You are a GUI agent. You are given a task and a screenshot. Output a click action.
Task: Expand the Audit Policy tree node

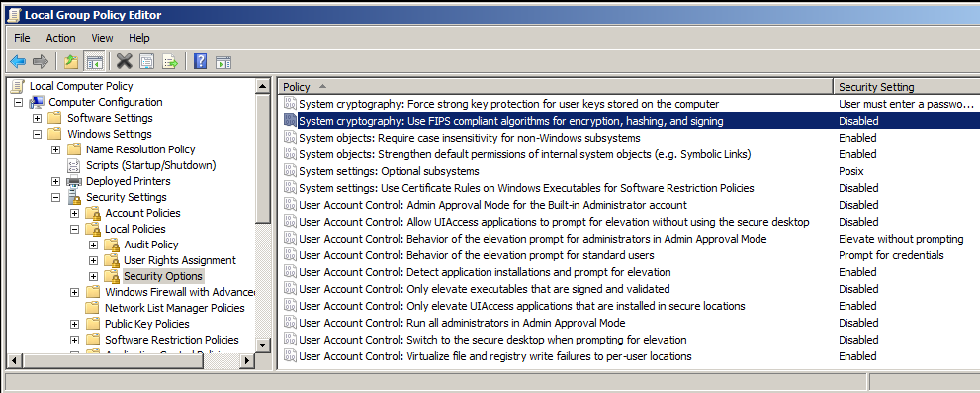point(94,245)
